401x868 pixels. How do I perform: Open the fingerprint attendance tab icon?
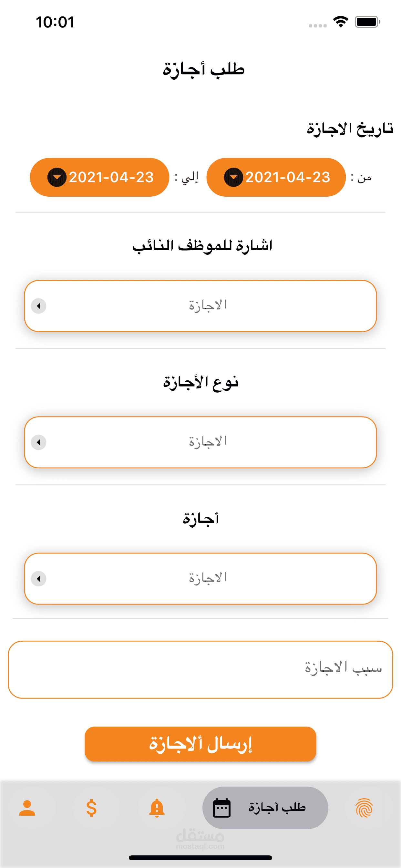(364, 808)
